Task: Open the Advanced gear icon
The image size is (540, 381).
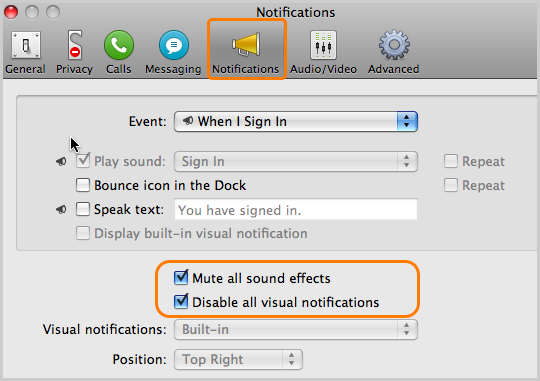Action: (394, 45)
